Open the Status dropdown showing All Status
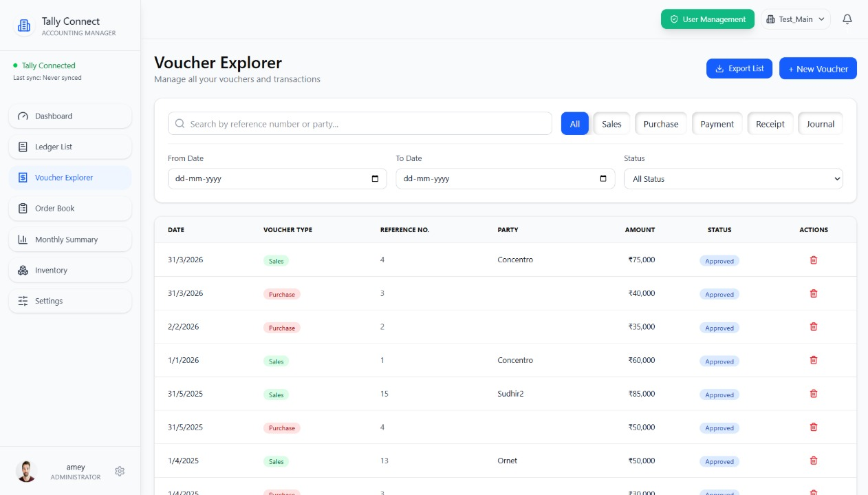The width and height of the screenshot is (868, 495). click(733, 178)
